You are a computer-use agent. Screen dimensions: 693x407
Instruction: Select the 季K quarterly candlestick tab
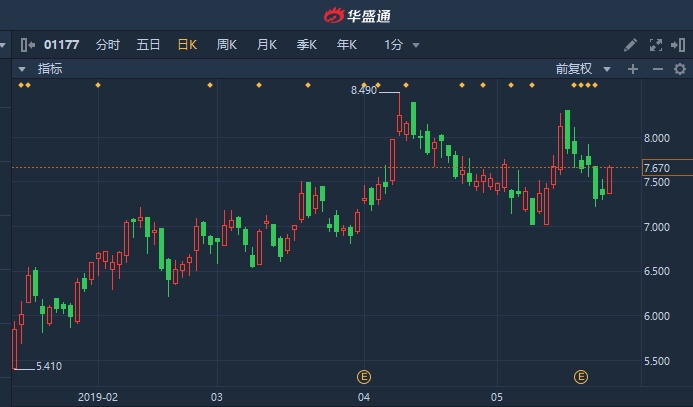[x=306, y=45]
